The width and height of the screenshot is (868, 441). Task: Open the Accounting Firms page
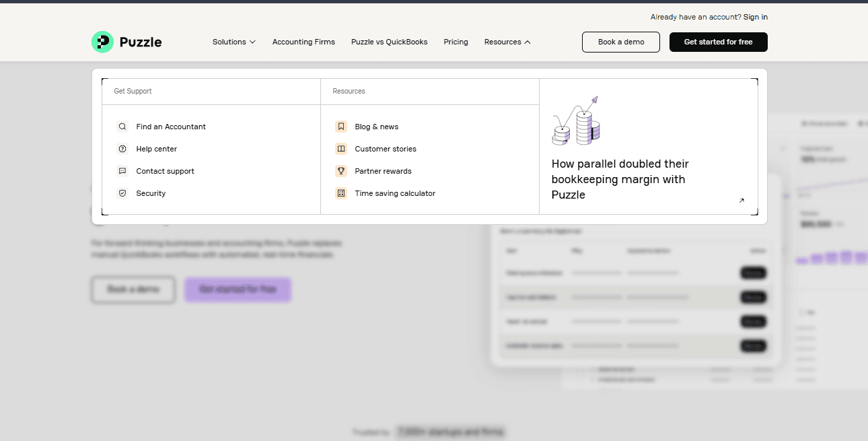(x=303, y=42)
